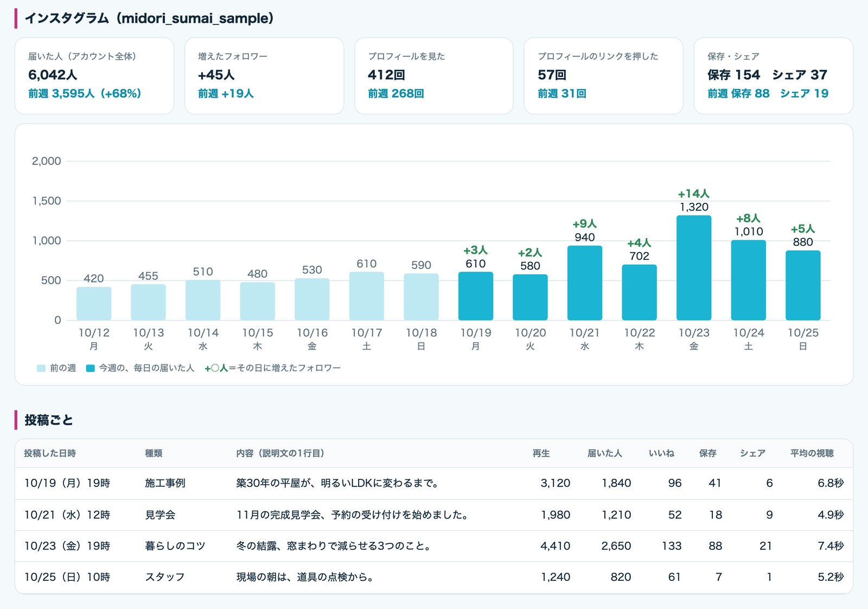
Task: Click the インスタグラム(midori_sumai_sample) heading
Action: coord(149,18)
